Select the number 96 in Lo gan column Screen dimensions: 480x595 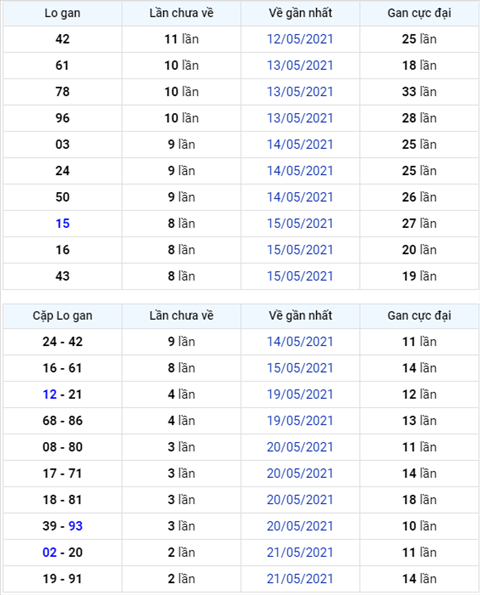(63, 118)
